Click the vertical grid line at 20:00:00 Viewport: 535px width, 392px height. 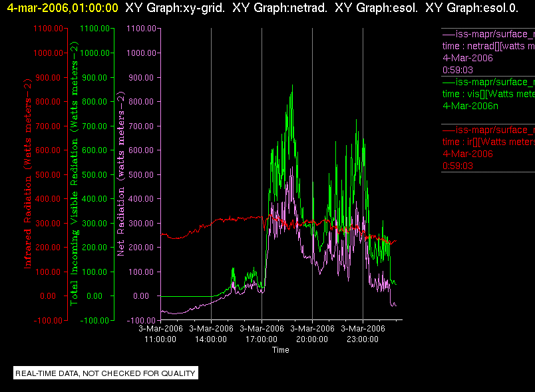pyautogui.click(x=312, y=174)
